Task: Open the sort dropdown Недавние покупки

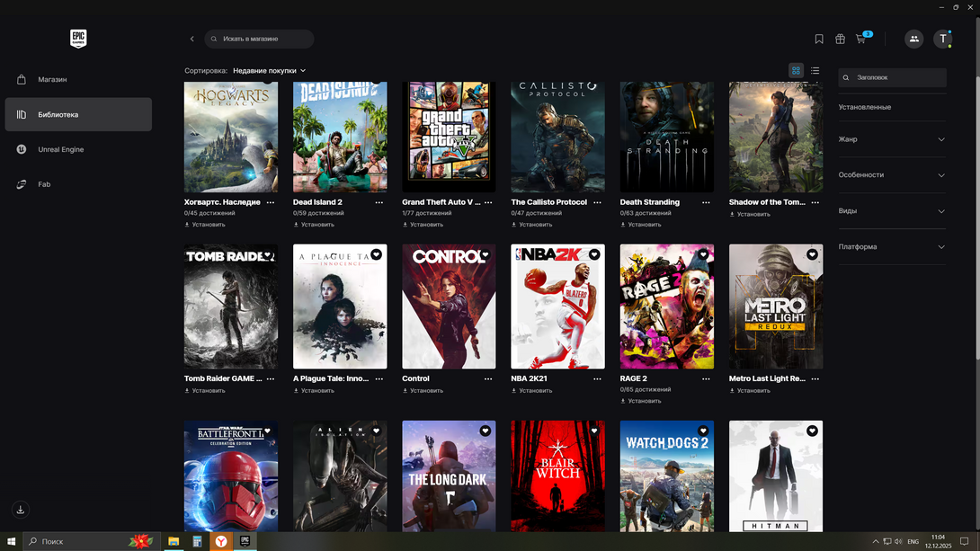Action: (269, 70)
